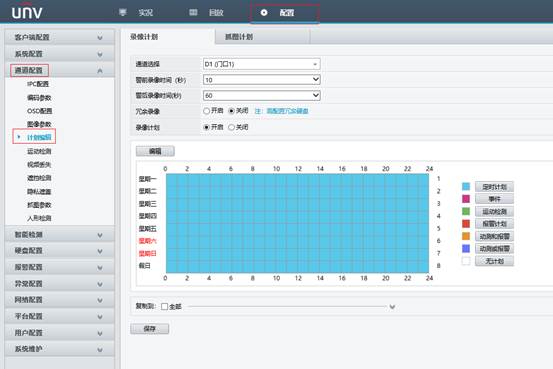The width and height of the screenshot is (553, 369).
Task: Click the 星期六 row label
Action: tap(147, 241)
